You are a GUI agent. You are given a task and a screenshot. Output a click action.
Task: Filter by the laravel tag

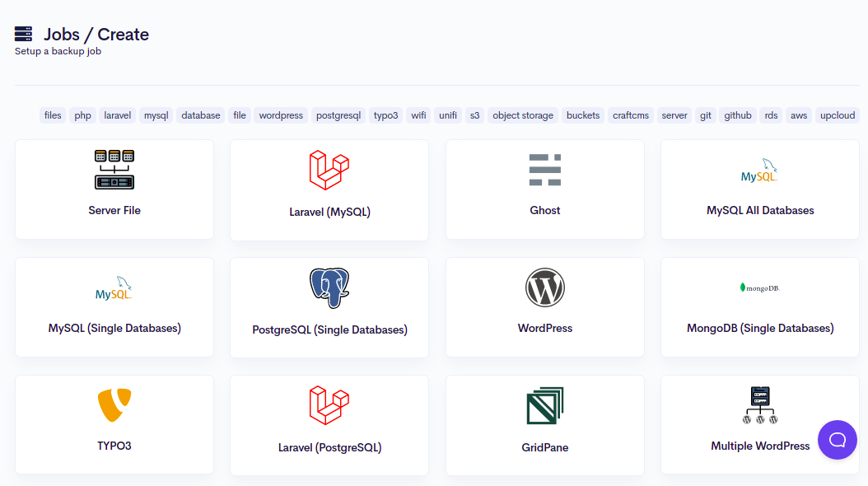118,115
